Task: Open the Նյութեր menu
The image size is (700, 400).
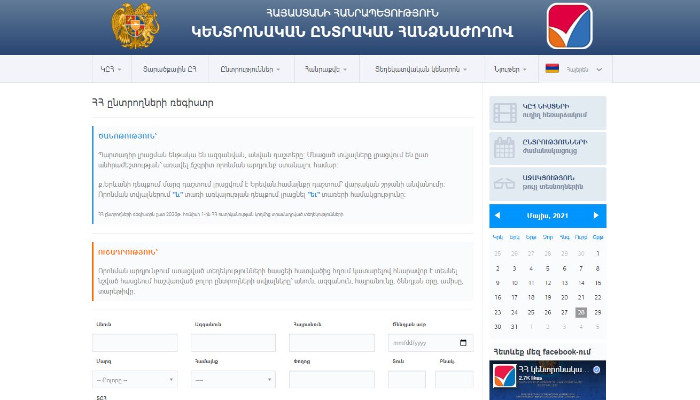Action: (x=511, y=69)
